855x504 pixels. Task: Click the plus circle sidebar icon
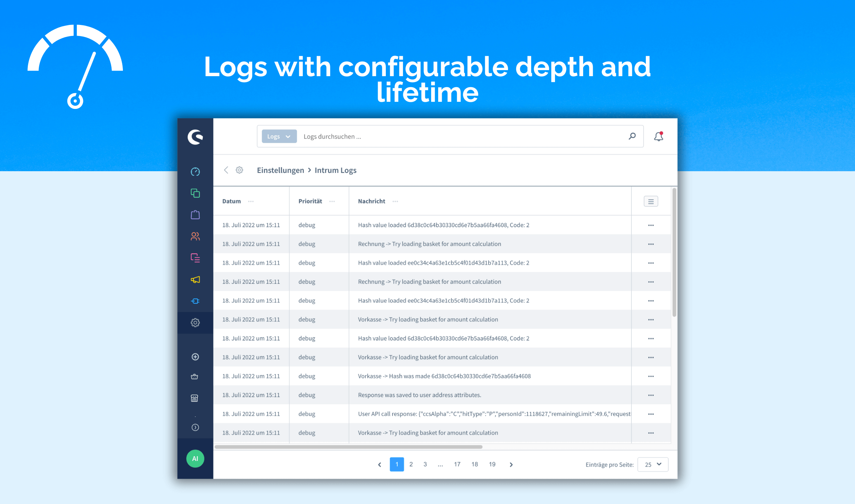pos(195,357)
